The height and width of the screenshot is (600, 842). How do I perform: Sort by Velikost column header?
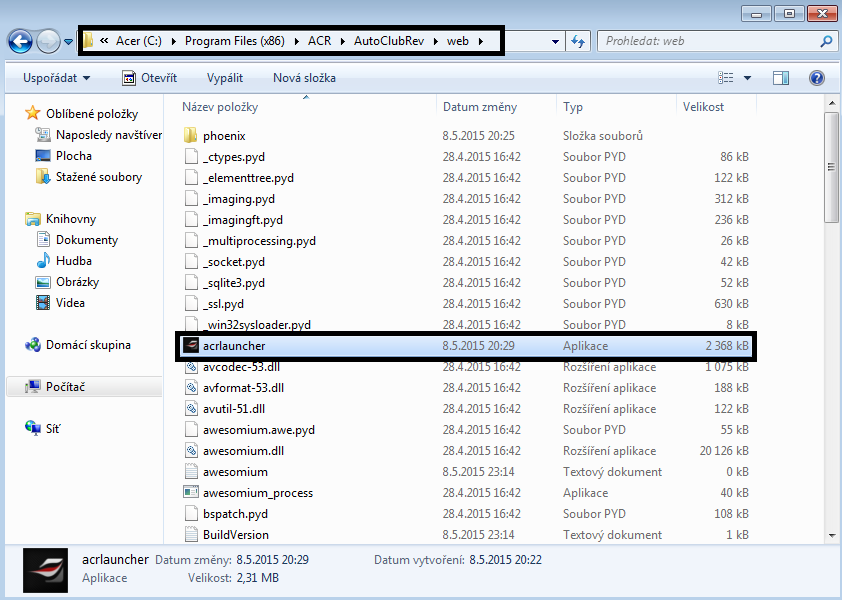click(x=704, y=107)
